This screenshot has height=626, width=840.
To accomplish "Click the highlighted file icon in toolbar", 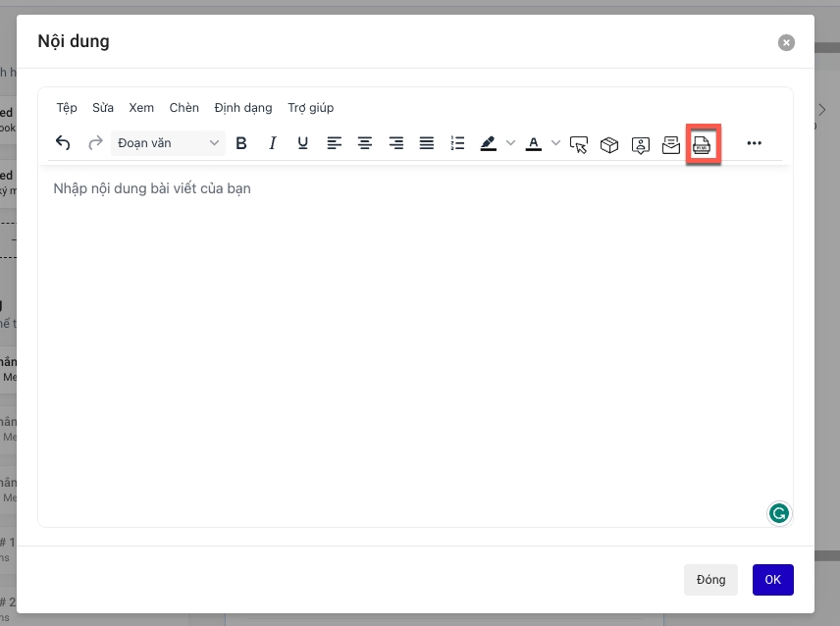I will click(703, 144).
